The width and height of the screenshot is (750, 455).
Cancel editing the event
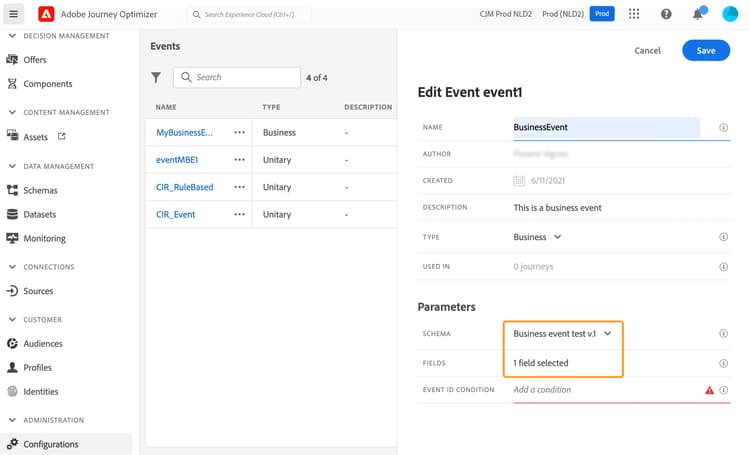coord(647,51)
